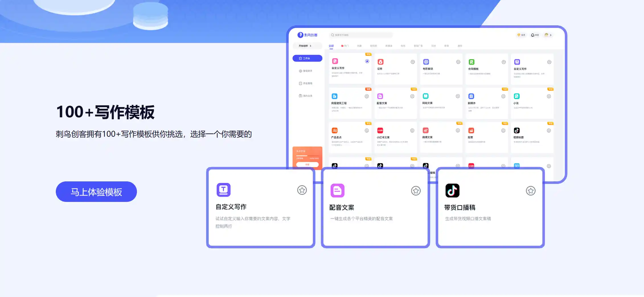
Task: Toggle the star on large 自定义写作 card
Action: 302,190
